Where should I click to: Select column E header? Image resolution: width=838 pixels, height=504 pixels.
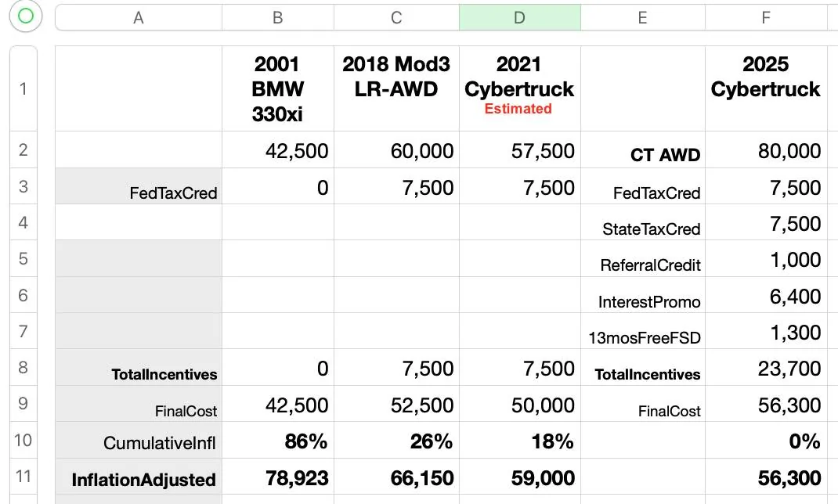click(643, 18)
